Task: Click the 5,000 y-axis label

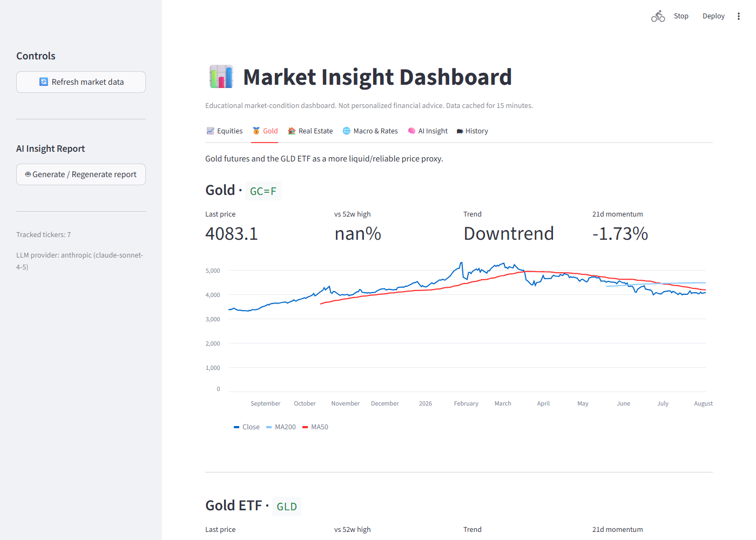Action: click(x=213, y=271)
